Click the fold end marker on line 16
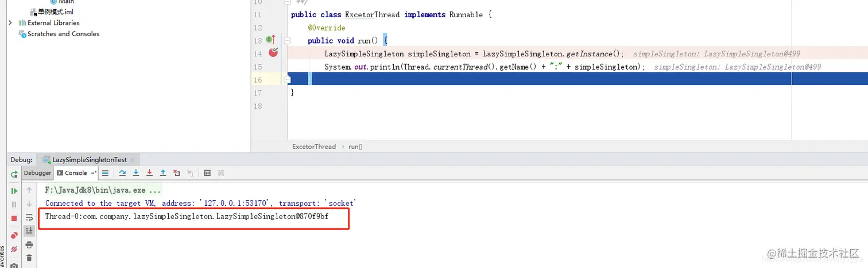 [x=288, y=79]
